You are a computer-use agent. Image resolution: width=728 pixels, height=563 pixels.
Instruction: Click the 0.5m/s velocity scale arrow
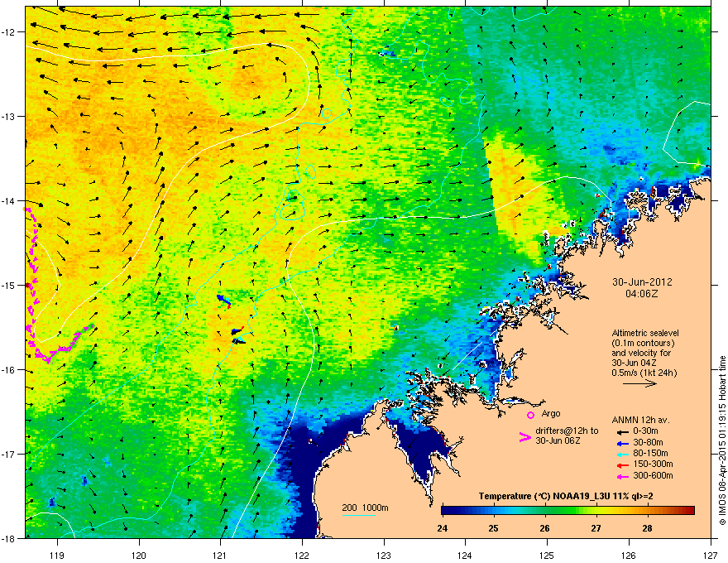[x=639, y=383]
